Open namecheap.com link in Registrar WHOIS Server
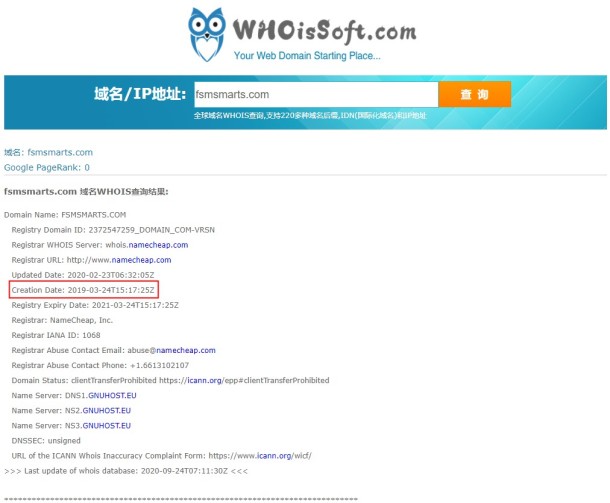Image resolution: width=610 pixels, height=503 pixels. pyautogui.click(x=158, y=245)
